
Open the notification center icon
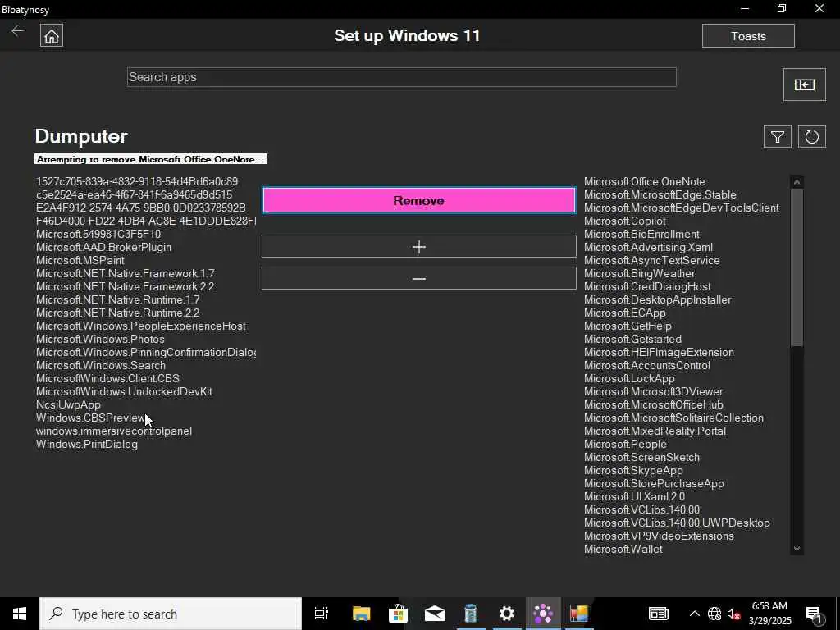pyautogui.click(x=814, y=614)
